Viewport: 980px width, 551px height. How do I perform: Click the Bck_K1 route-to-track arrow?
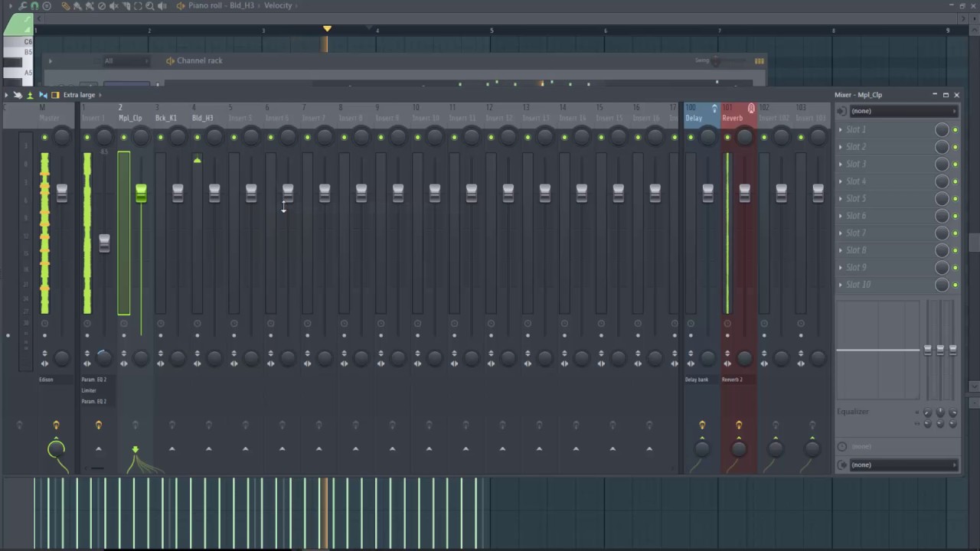click(172, 449)
